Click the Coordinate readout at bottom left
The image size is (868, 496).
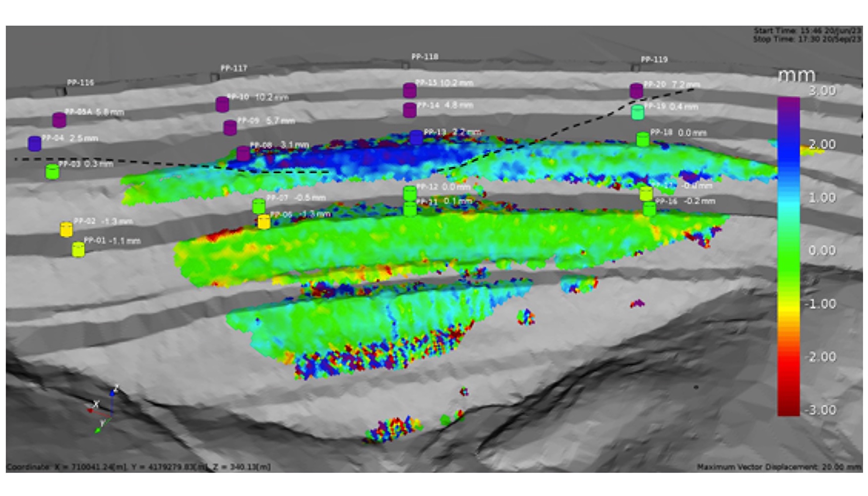138,467
